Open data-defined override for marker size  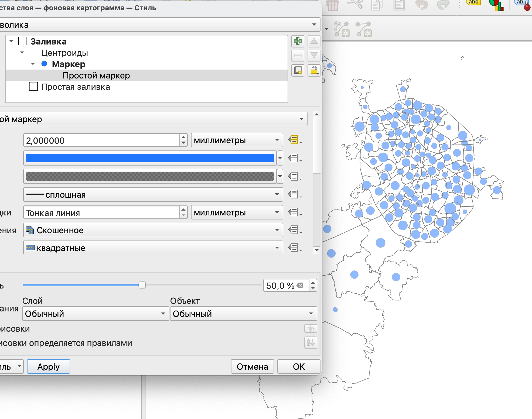pyautogui.click(x=294, y=140)
